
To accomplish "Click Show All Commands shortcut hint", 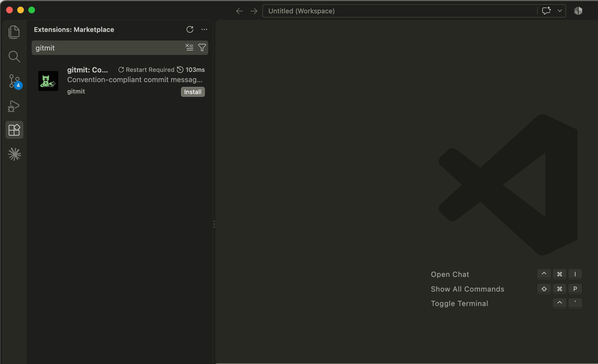I will pyautogui.click(x=468, y=289).
